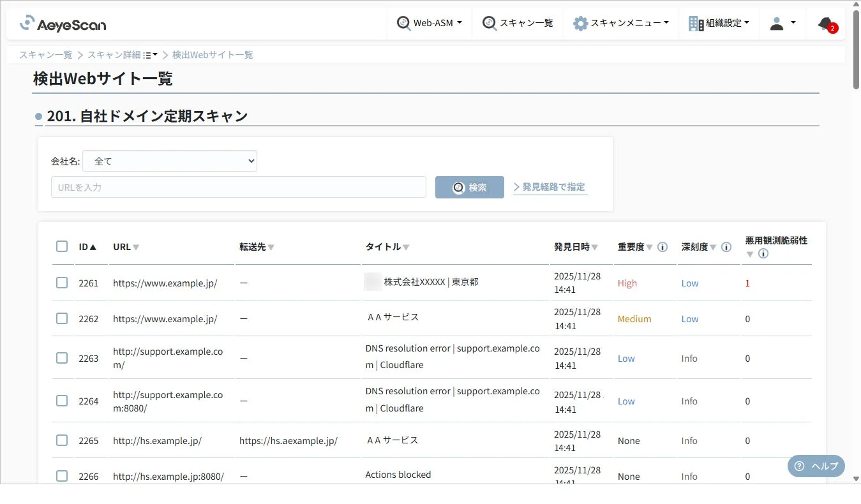Click inside the URLを入力 input field
The height and width of the screenshot is (504, 861).
[238, 186]
